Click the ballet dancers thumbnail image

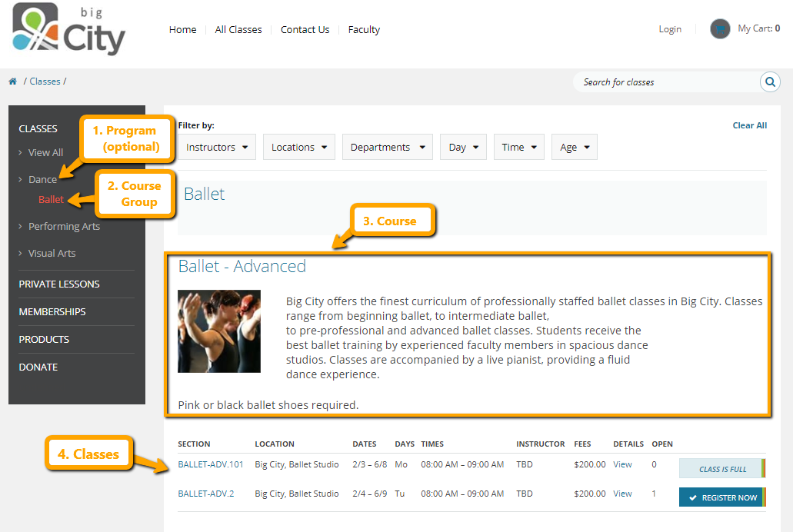point(219,331)
